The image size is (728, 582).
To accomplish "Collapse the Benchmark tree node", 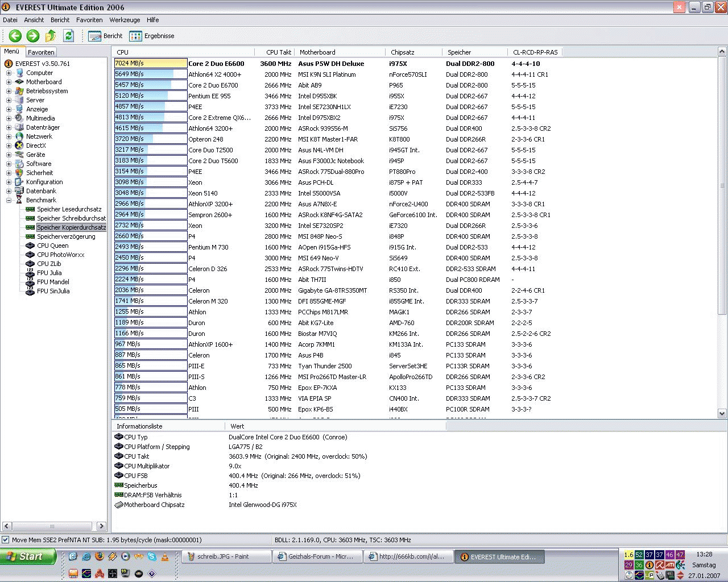I will (x=9, y=200).
